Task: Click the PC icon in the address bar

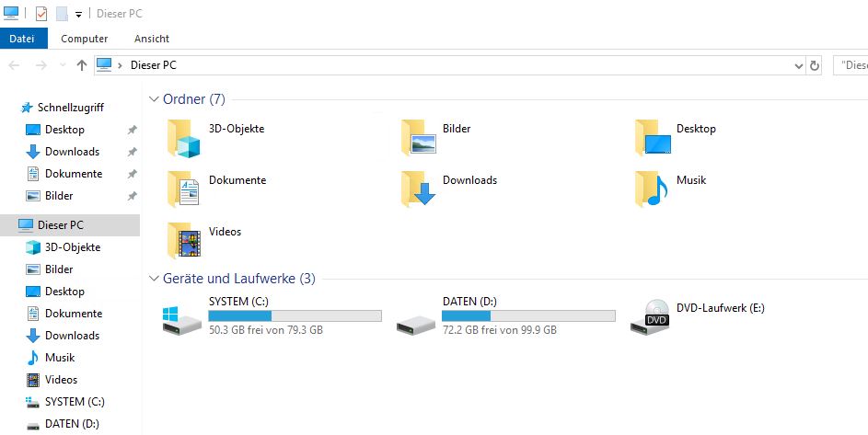Action: pyautogui.click(x=104, y=64)
